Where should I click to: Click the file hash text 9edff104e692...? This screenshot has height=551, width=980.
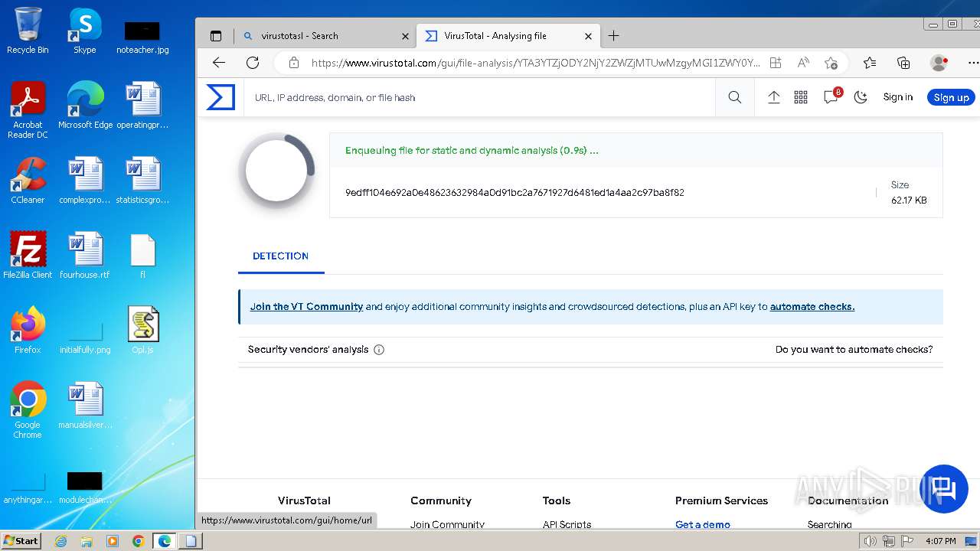click(514, 192)
